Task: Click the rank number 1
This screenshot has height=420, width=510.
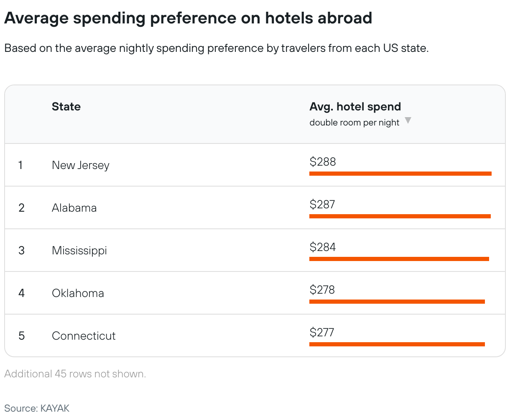Action: [x=20, y=165]
